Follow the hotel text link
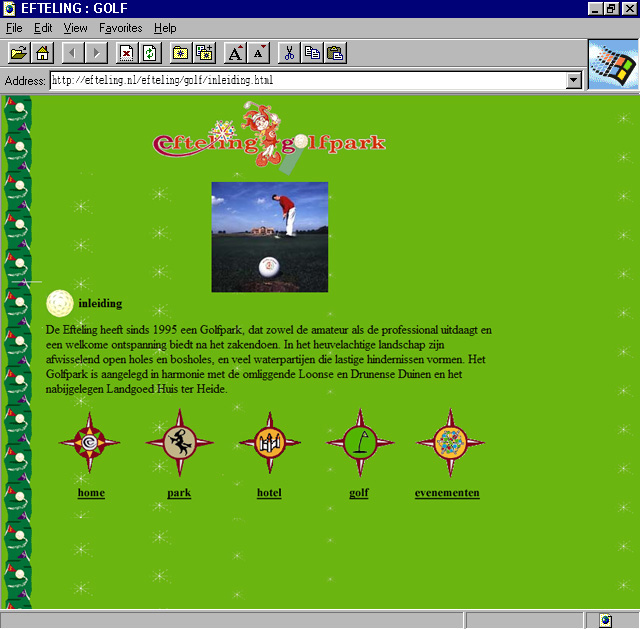The width and height of the screenshot is (640, 629). click(x=269, y=493)
